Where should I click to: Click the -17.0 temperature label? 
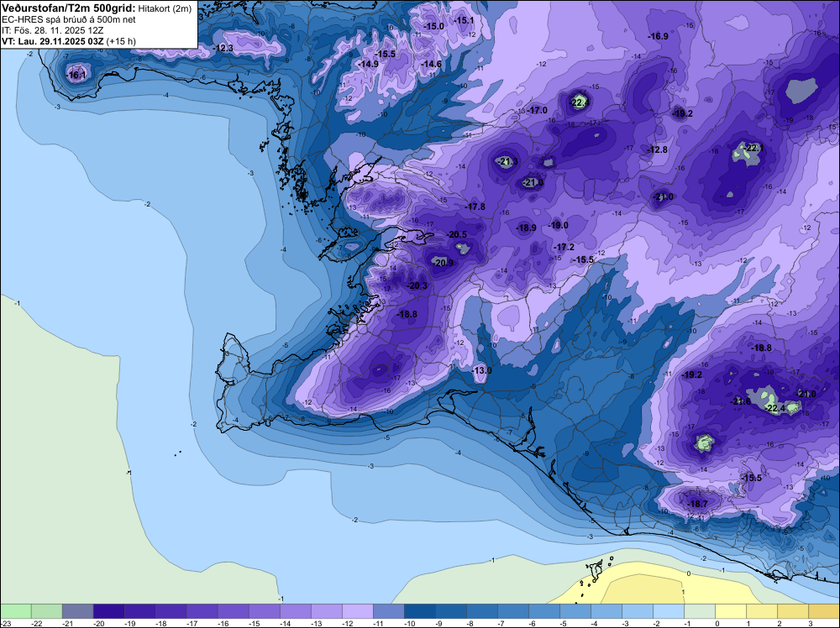pyautogui.click(x=538, y=110)
